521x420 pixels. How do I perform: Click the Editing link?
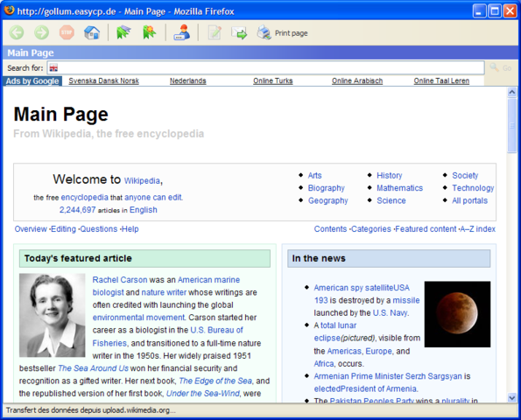pyautogui.click(x=63, y=229)
